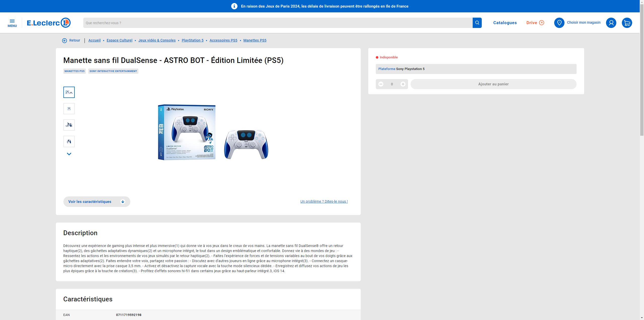
Task: Expand 'Voir les caractéristiques'
Action: click(97, 202)
